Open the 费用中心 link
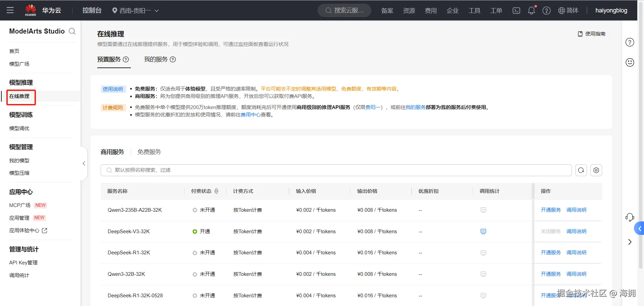This screenshot has height=306, width=644. 251,115
